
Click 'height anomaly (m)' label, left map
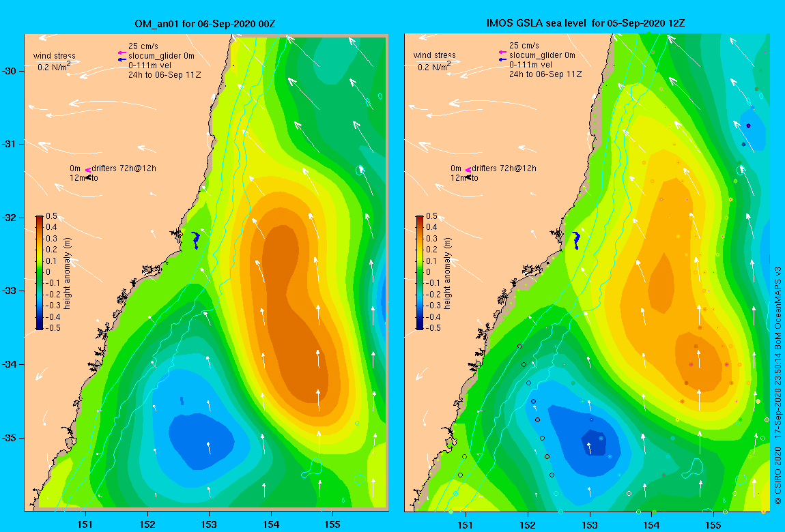pyautogui.click(x=67, y=273)
